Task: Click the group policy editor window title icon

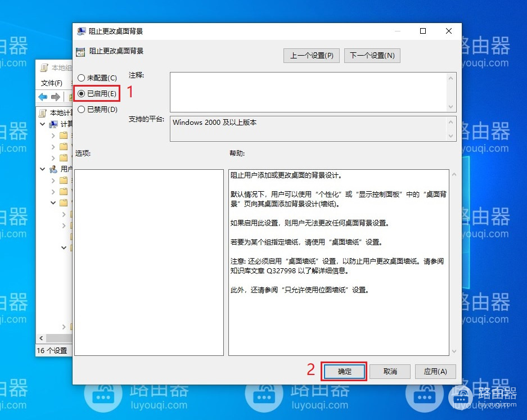Action: 44,68
